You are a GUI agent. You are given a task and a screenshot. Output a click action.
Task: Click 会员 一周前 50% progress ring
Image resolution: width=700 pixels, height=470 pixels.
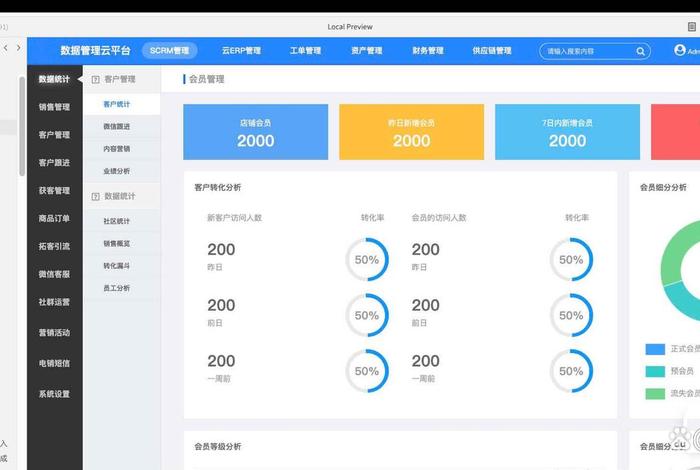[571, 371]
